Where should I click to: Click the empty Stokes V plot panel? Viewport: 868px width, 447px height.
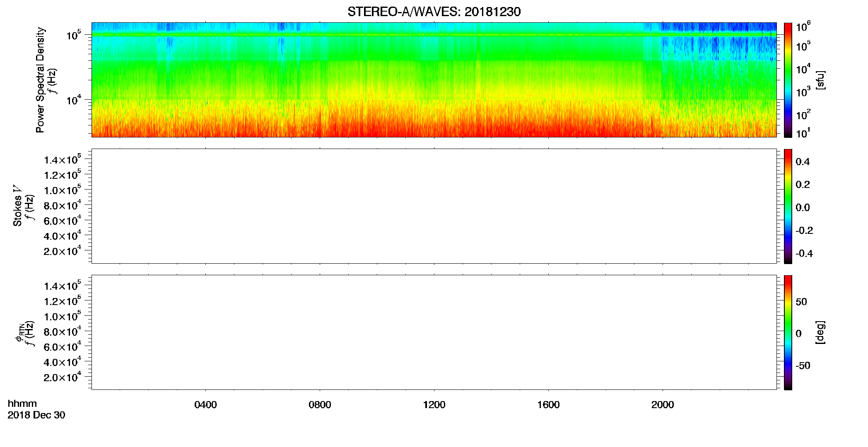(x=434, y=206)
